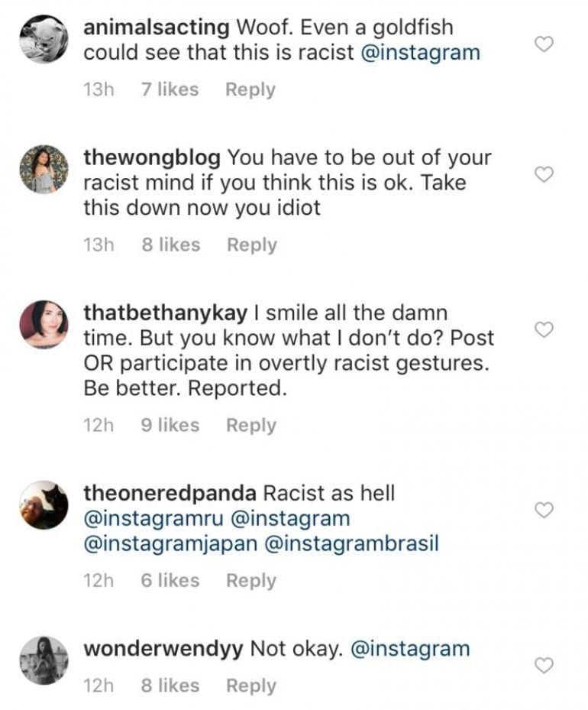This screenshot has height=710, width=588.
Task: View "9 likes" on thatbethanykay's comment
Action: 170,425
